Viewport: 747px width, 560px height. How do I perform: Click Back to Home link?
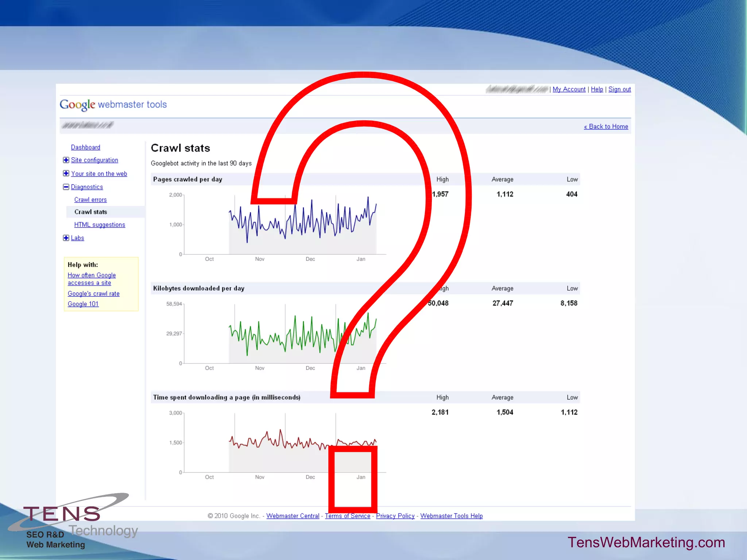(606, 127)
